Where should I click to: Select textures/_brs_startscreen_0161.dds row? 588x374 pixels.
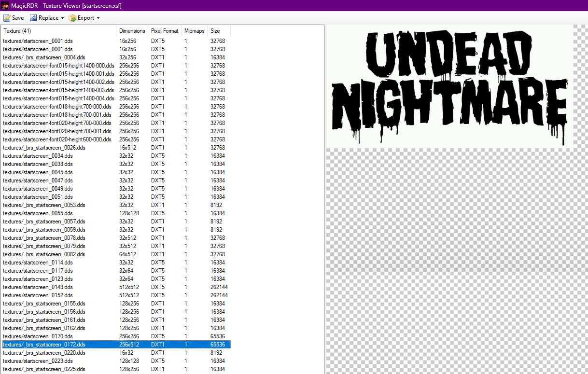click(x=116, y=319)
